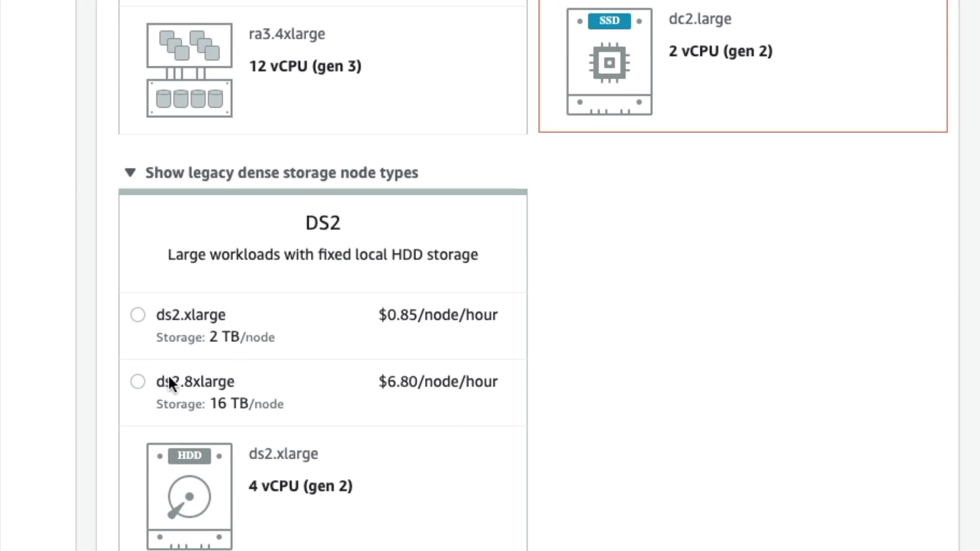Image resolution: width=980 pixels, height=551 pixels.
Task: Click '12 vCPU (gen 3)' text for ra3.4xlarge
Action: pyautogui.click(x=305, y=66)
